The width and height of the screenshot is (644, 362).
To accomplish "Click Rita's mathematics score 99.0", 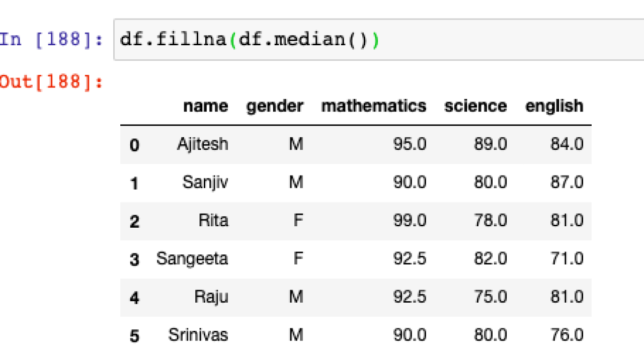I will point(410,221).
